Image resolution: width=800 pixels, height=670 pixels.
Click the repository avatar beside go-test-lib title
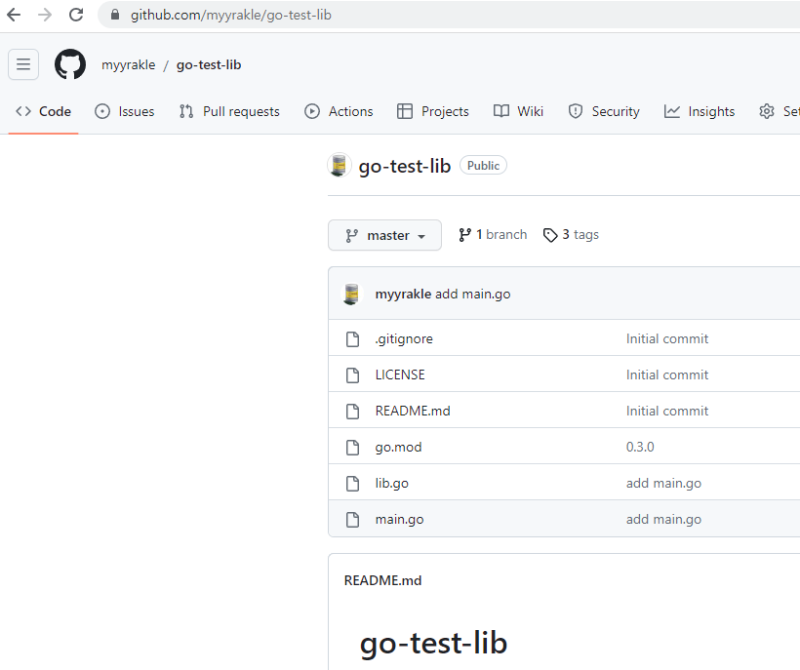point(339,166)
